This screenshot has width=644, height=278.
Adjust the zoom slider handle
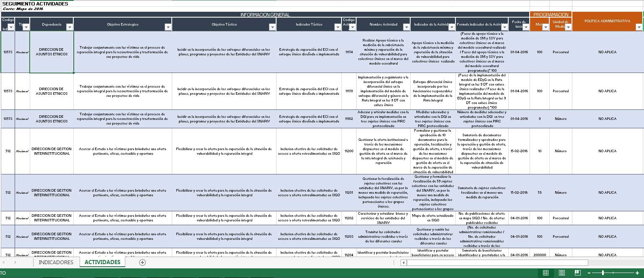603,273
